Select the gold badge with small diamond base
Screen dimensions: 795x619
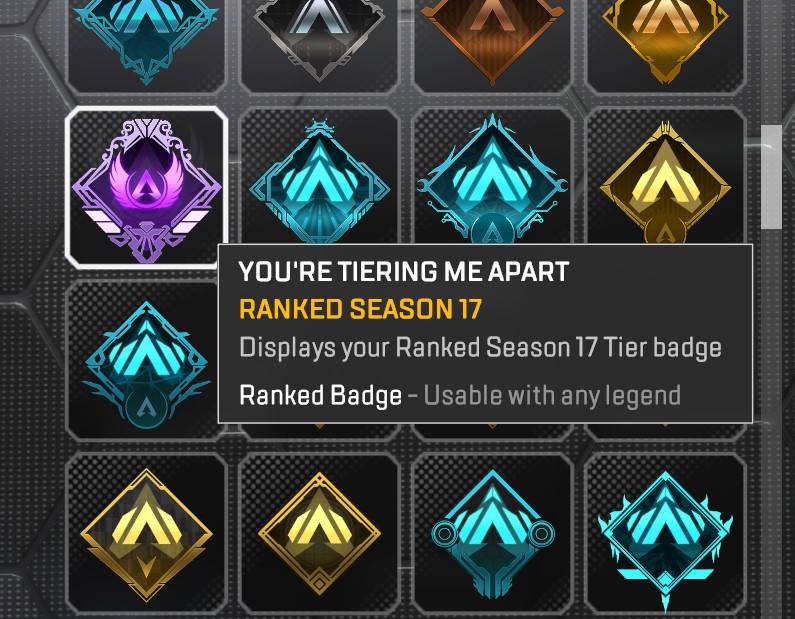[319, 533]
